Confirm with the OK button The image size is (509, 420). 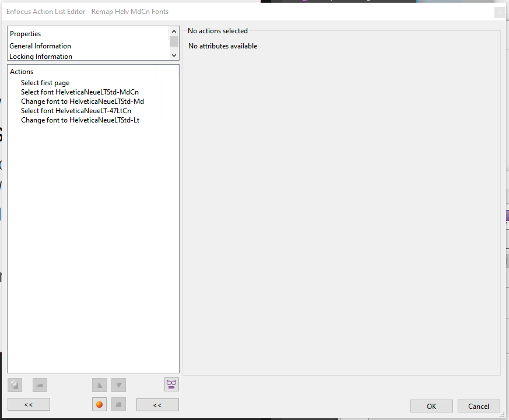click(x=431, y=407)
